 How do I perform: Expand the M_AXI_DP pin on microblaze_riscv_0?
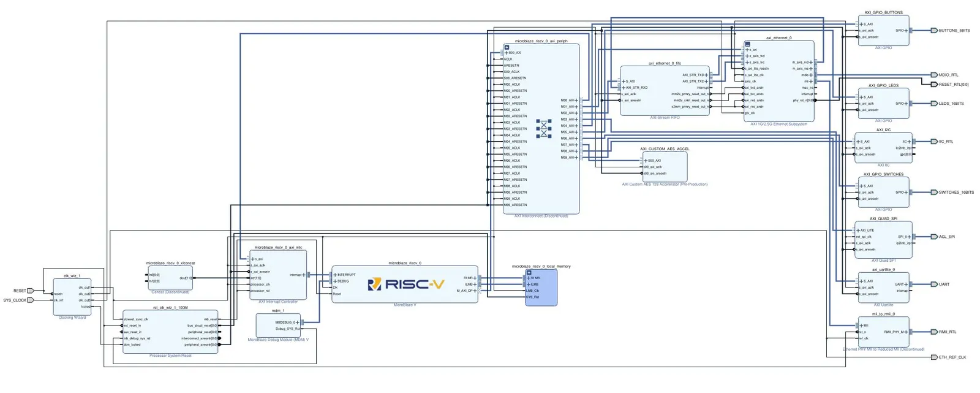475,291
